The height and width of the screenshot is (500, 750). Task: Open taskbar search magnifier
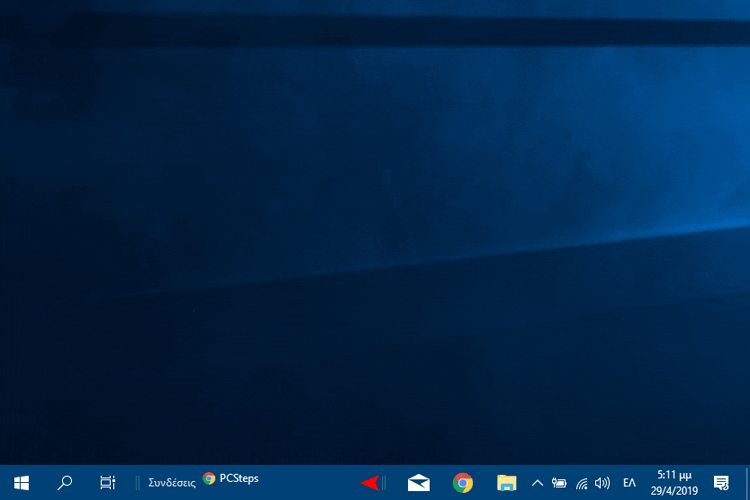point(65,483)
